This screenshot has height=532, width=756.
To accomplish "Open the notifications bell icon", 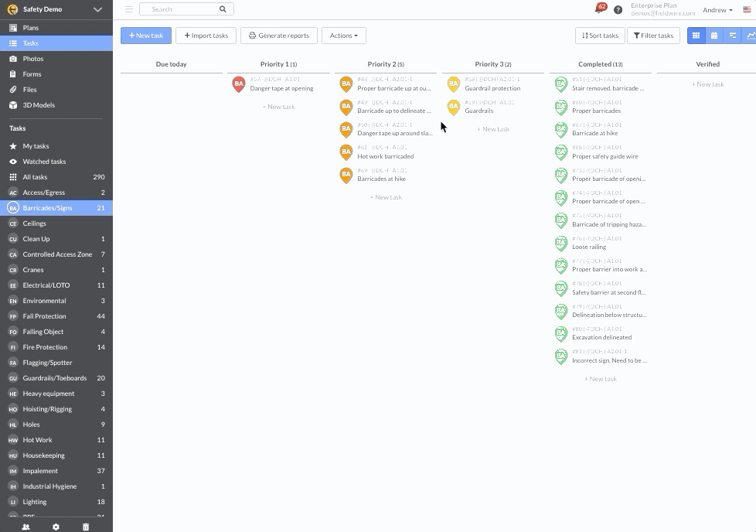I will coord(599,9).
